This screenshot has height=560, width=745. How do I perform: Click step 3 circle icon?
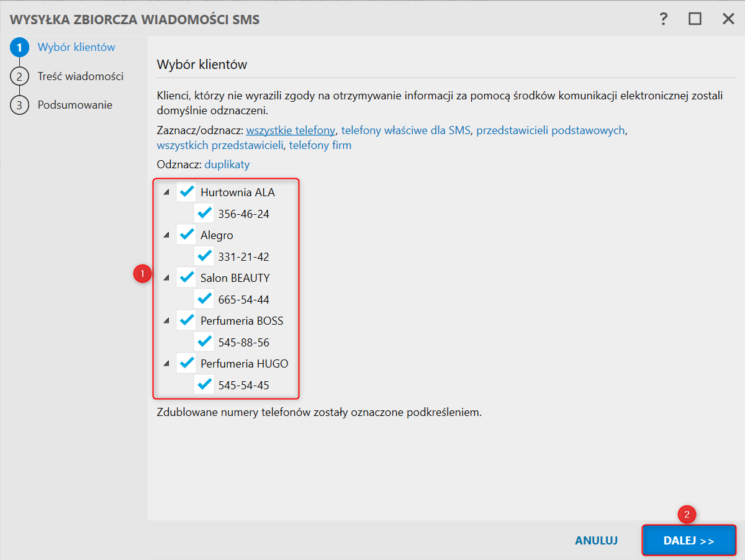[19, 105]
